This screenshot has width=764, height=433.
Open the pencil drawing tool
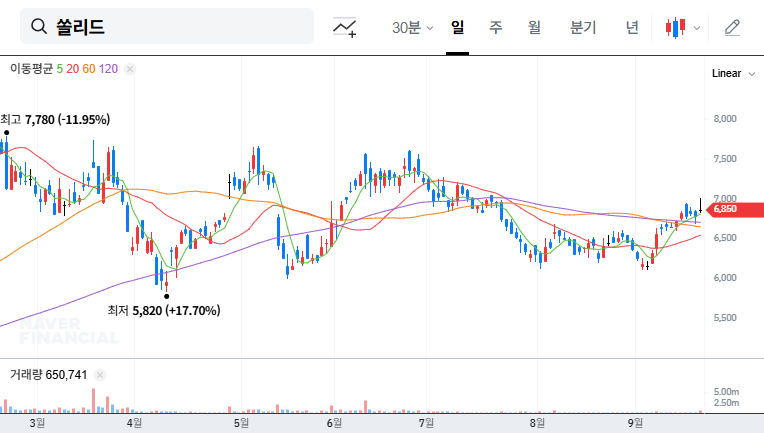click(x=732, y=28)
